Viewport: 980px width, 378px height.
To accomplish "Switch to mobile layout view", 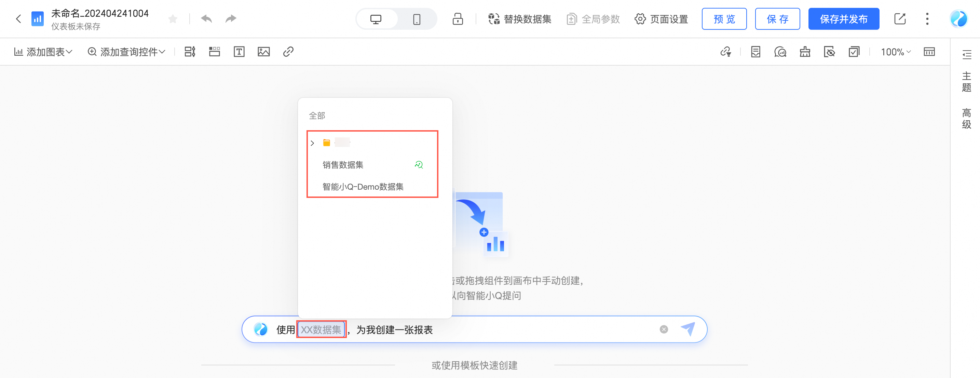I will tap(417, 19).
